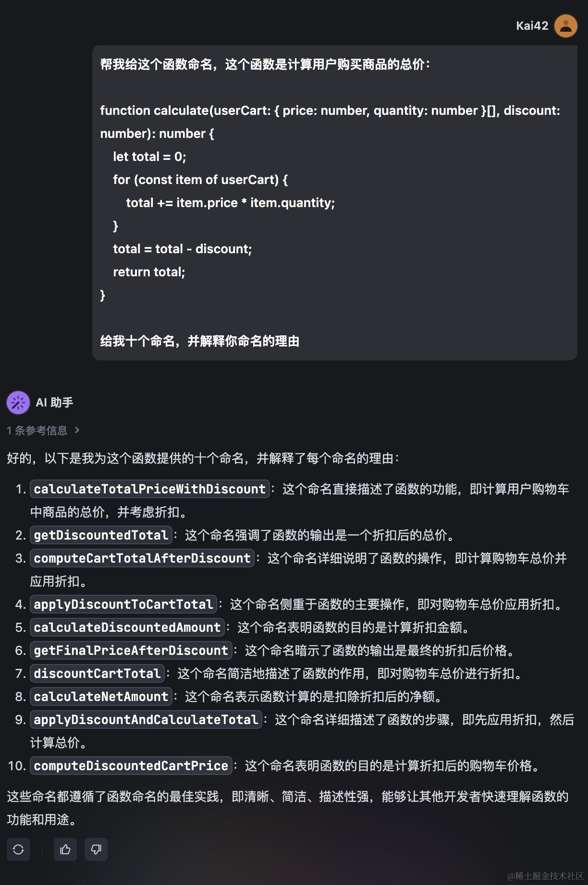Open Kai42's profile avatar
The image size is (588, 885).
pyautogui.click(x=565, y=26)
